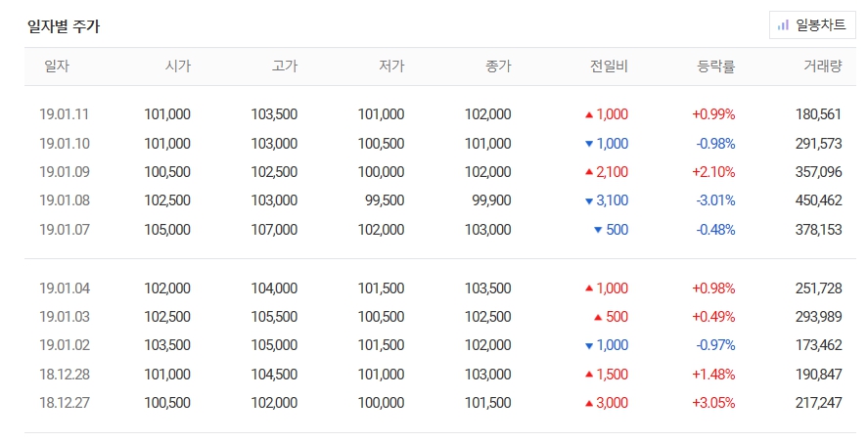This screenshot has width=868, height=443.
Task: Click the 450,462 volume value
Action: (x=819, y=200)
